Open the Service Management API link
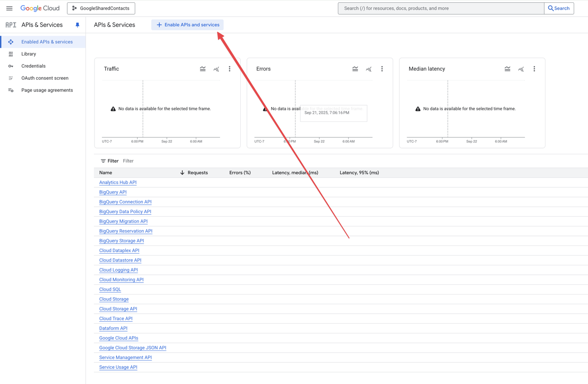The width and height of the screenshot is (588, 384). pyautogui.click(x=125, y=358)
